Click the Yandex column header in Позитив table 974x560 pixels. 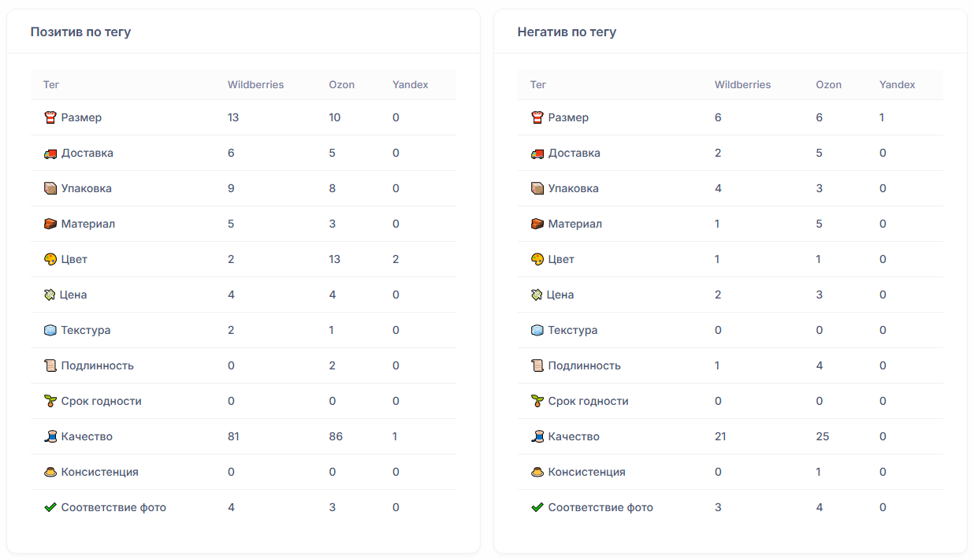pos(410,85)
